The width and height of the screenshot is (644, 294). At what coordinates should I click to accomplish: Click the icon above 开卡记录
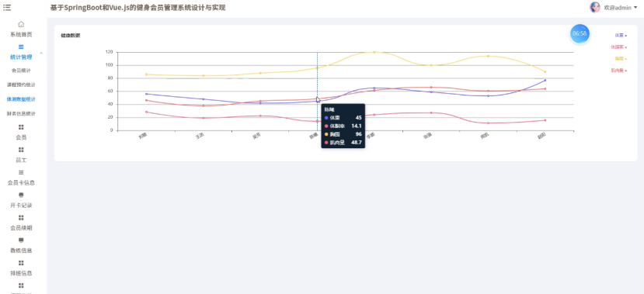pos(21,195)
